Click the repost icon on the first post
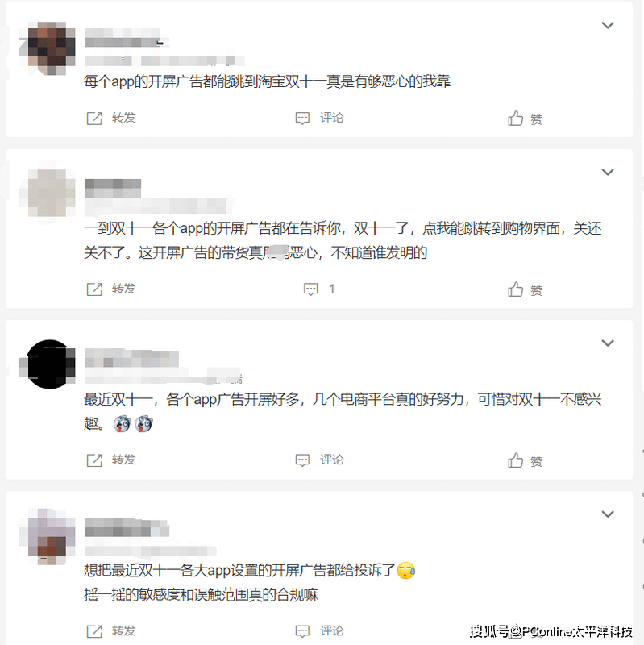The width and height of the screenshot is (644, 645). (94, 119)
